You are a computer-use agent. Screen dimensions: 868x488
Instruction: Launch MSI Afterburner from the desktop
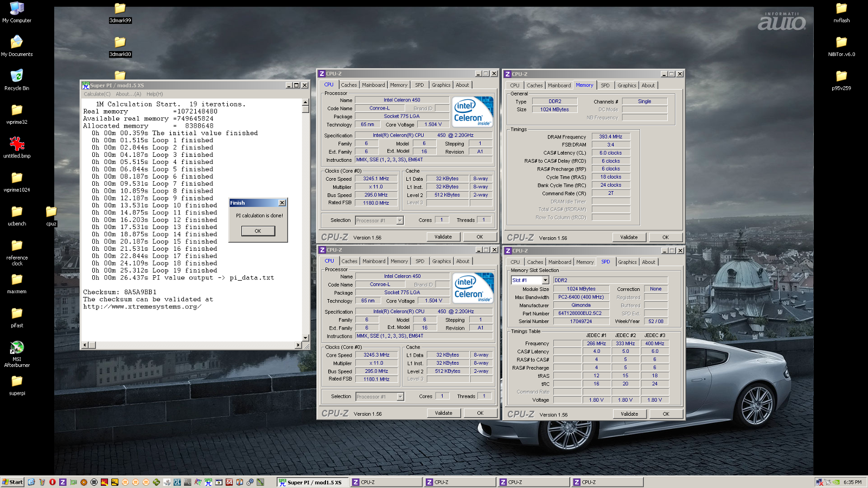coord(17,354)
